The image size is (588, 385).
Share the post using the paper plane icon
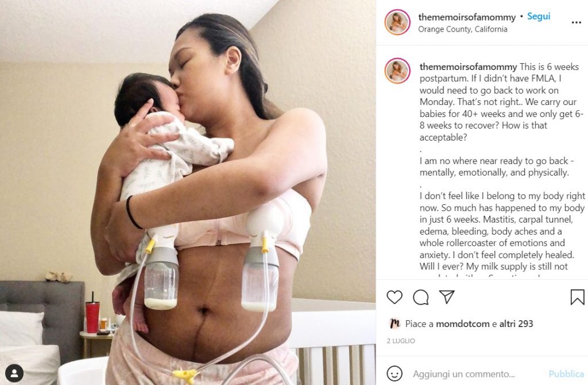[x=447, y=297]
